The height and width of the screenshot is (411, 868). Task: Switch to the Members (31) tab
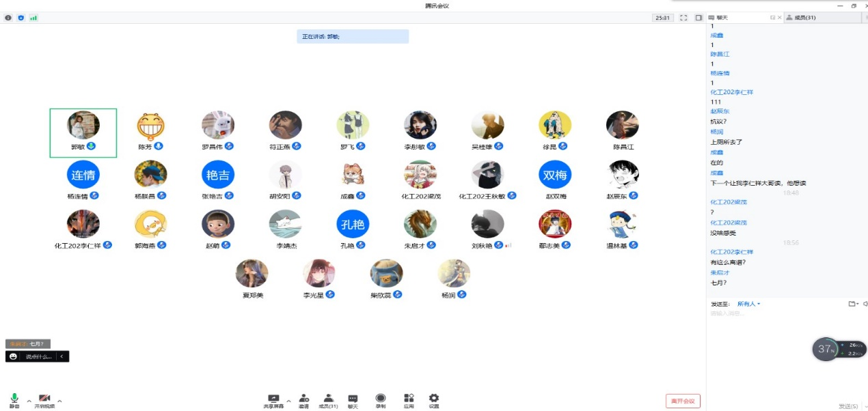tap(804, 18)
